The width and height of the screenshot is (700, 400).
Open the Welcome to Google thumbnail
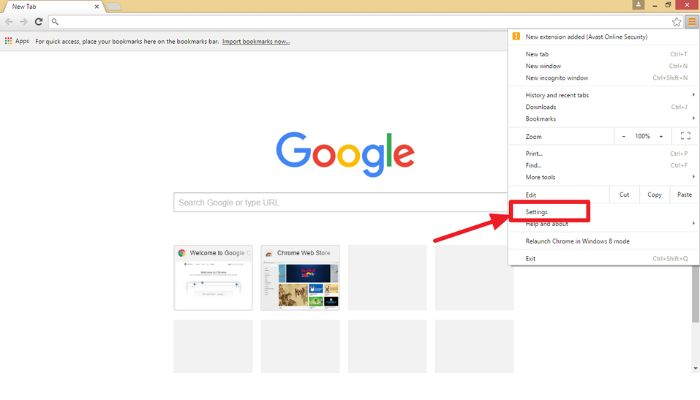click(x=213, y=277)
